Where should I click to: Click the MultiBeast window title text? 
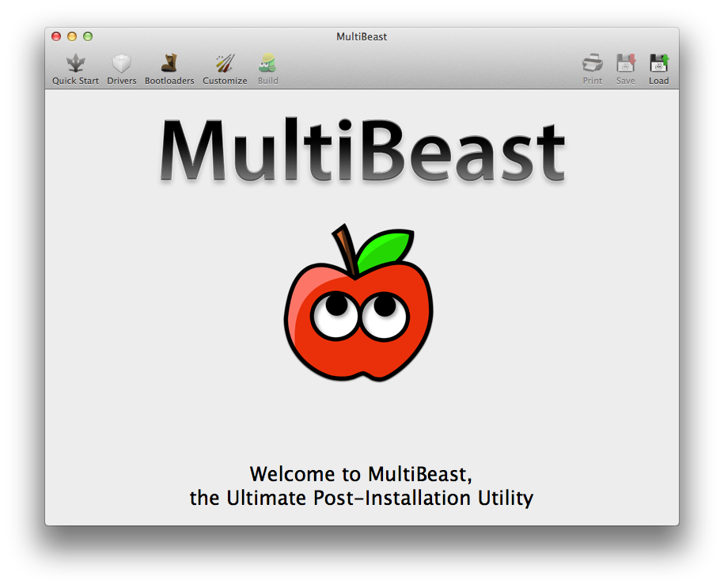(362, 36)
